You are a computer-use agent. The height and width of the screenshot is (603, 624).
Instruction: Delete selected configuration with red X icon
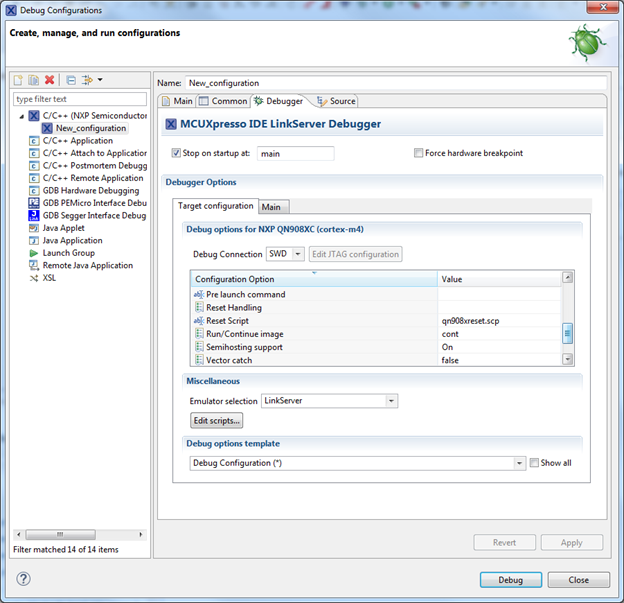pyautogui.click(x=49, y=80)
